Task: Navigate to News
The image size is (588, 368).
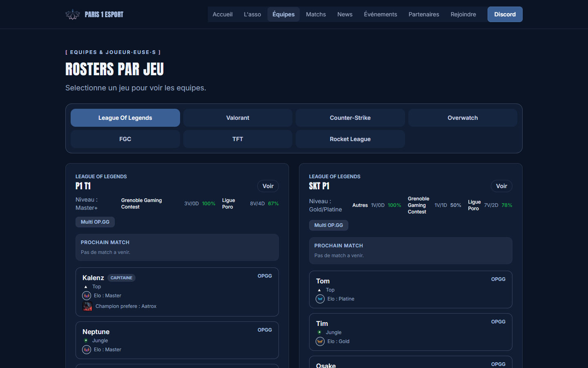Action: [x=345, y=14]
